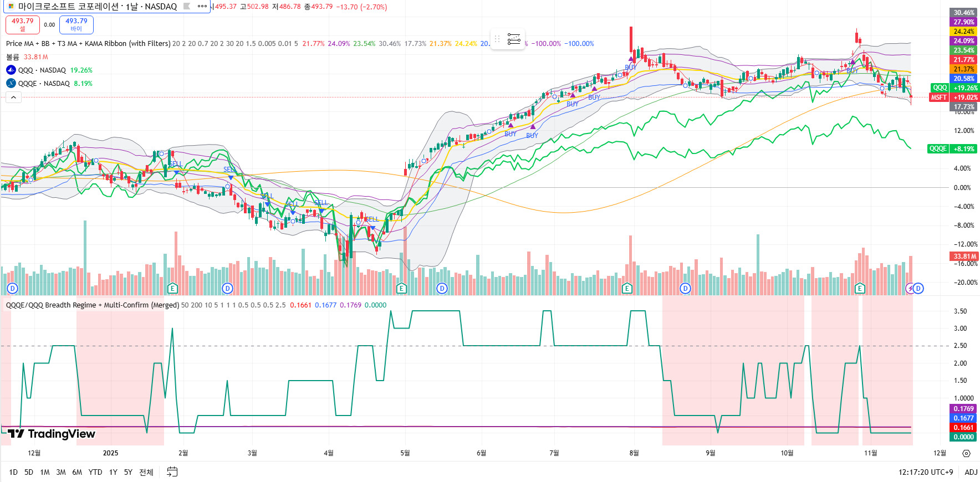Click the earnings E marker just before 2월

[172, 288]
